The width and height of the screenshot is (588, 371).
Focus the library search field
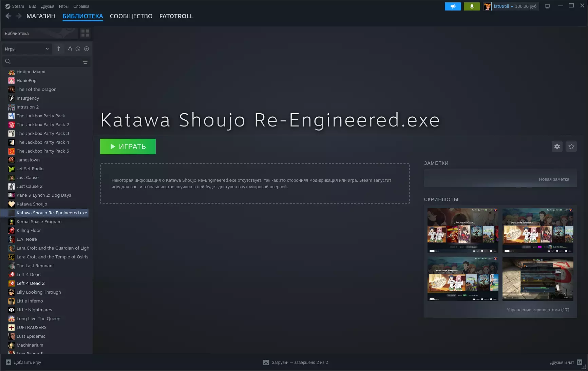click(x=46, y=61)
